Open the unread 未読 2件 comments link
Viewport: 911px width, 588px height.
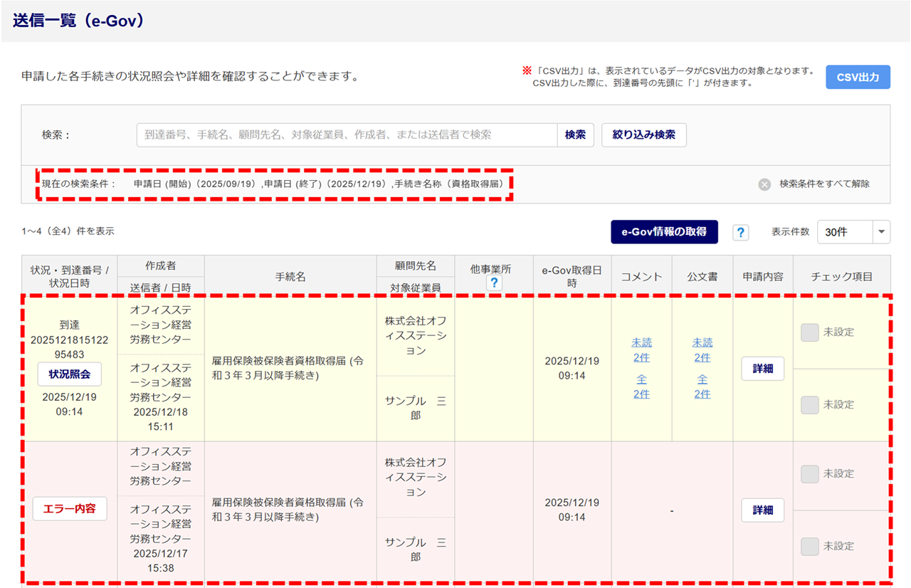click(641, 350)
